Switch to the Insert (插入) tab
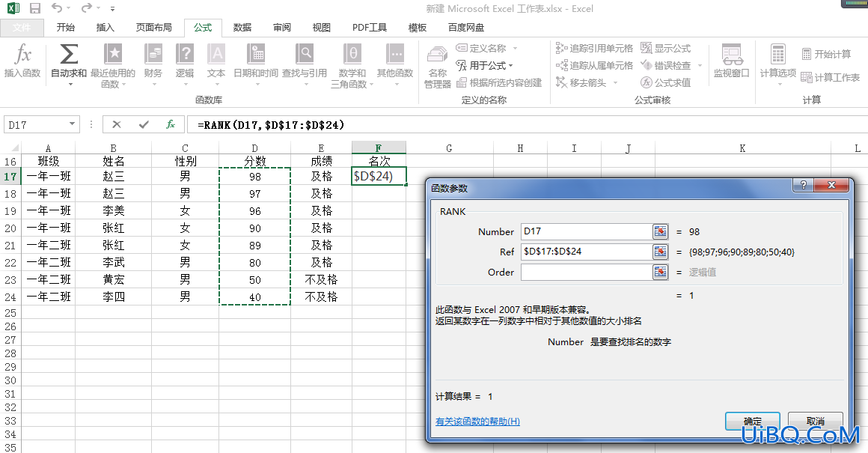868x453 pixels. tap(106, 27)
